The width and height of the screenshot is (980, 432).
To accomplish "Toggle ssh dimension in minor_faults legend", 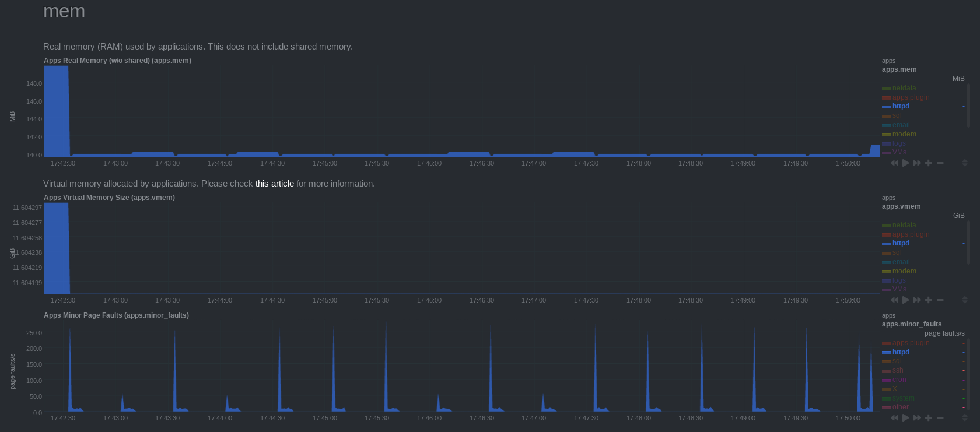I will click(x=897, y=370).
